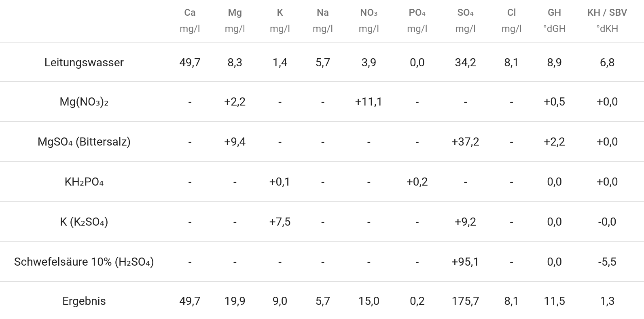Select the SO₄ mg/l column header
The width and height of the screenshot is (644, 319).
466,21
